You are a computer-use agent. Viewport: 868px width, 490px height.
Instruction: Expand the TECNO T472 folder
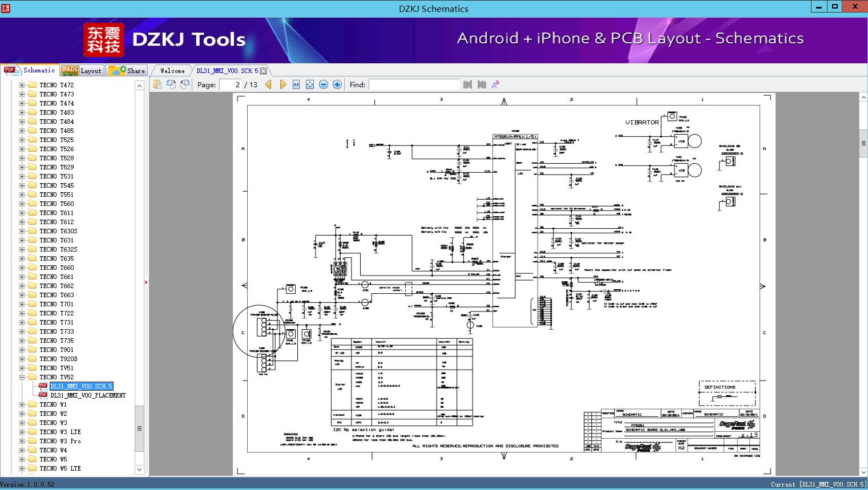[x=22, y=85]
